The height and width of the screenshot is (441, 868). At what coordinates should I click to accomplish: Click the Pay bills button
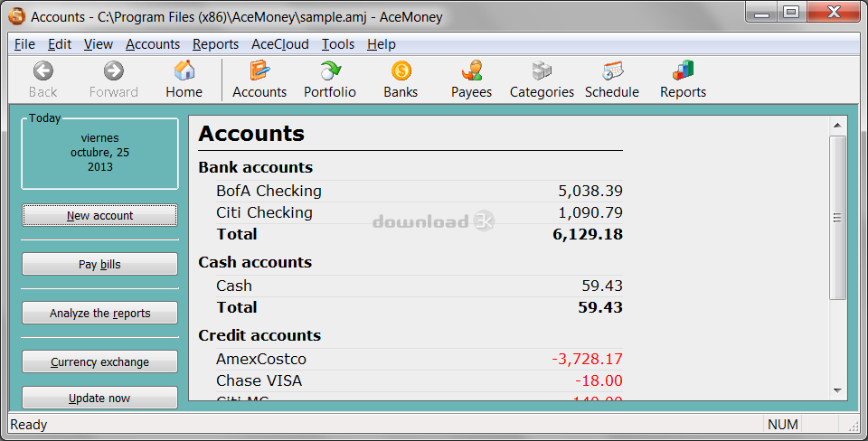click(x=99, y=264)
